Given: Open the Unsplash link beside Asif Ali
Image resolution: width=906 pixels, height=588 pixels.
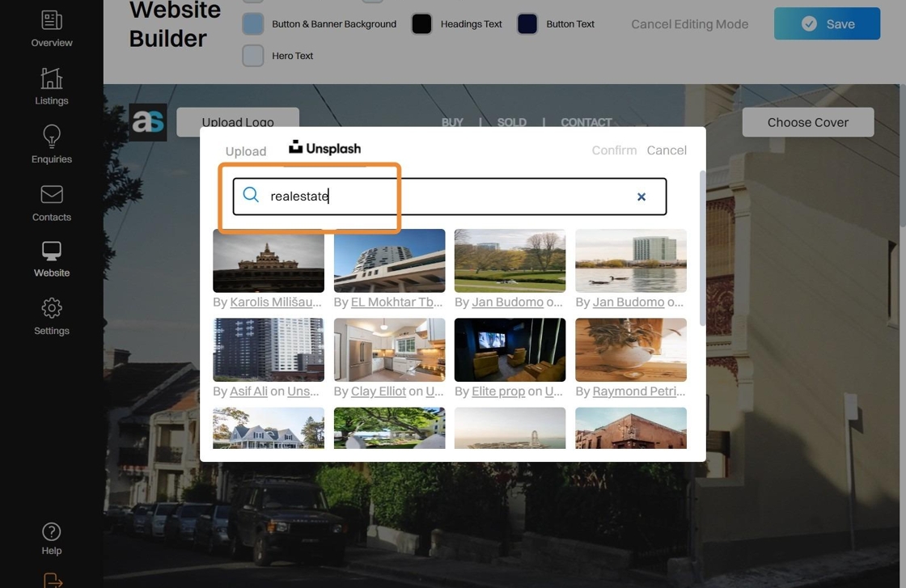Looking at the screenshot, I should pos(303,391).
